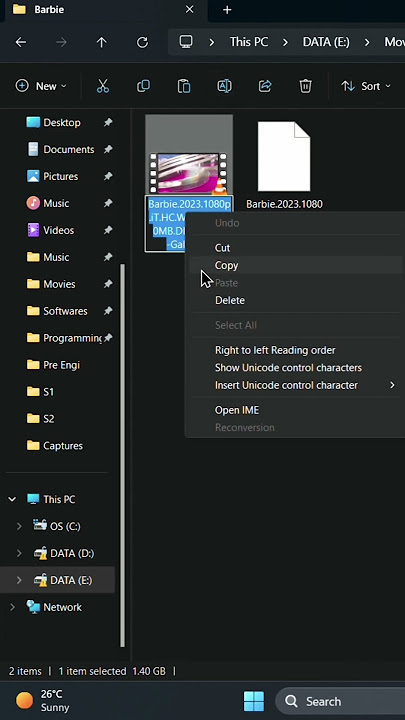Select Right to left Reading order
The width and height of the screenshot is (405, 720).
tap(296, 350)
